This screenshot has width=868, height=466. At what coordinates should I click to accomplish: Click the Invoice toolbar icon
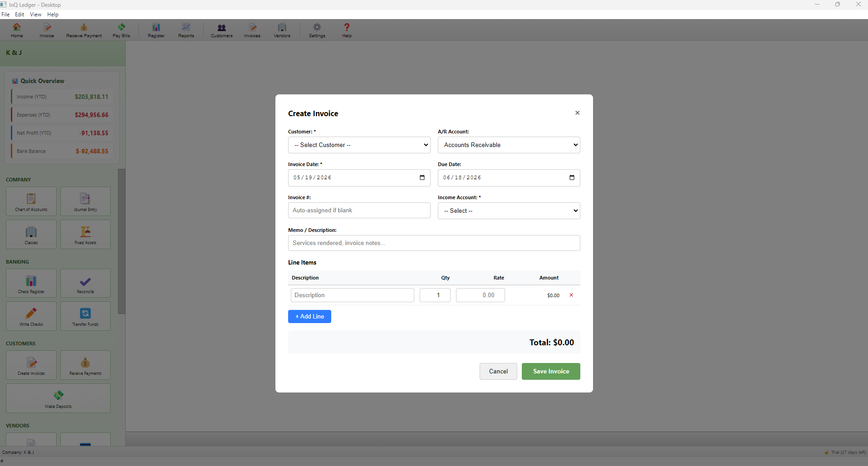(x=47, y=30)
